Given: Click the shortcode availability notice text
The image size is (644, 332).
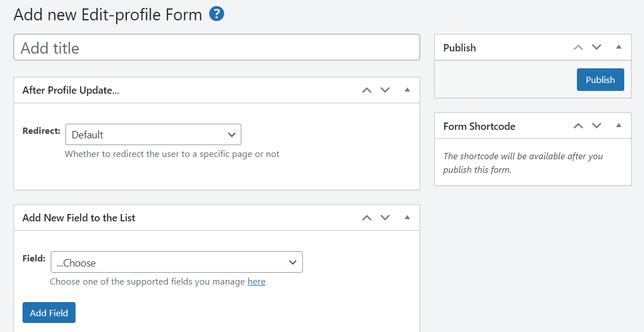Looking at the screenshot, I should [x=523, y=163].
